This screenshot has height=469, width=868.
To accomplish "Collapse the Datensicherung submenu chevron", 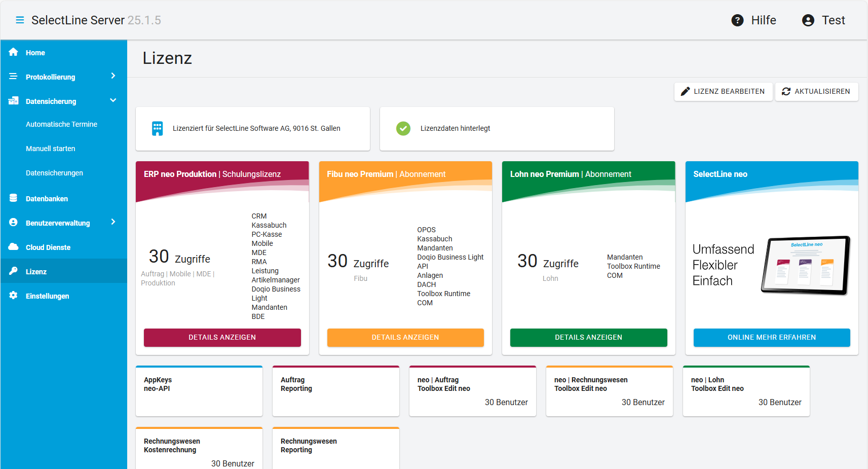I will tap(113, 100).
